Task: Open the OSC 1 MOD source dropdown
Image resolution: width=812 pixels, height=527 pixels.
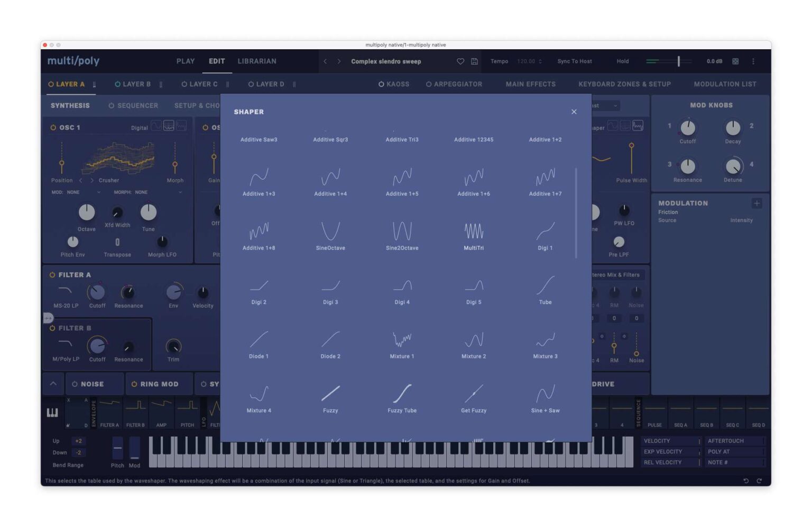Action: (76, 192)
